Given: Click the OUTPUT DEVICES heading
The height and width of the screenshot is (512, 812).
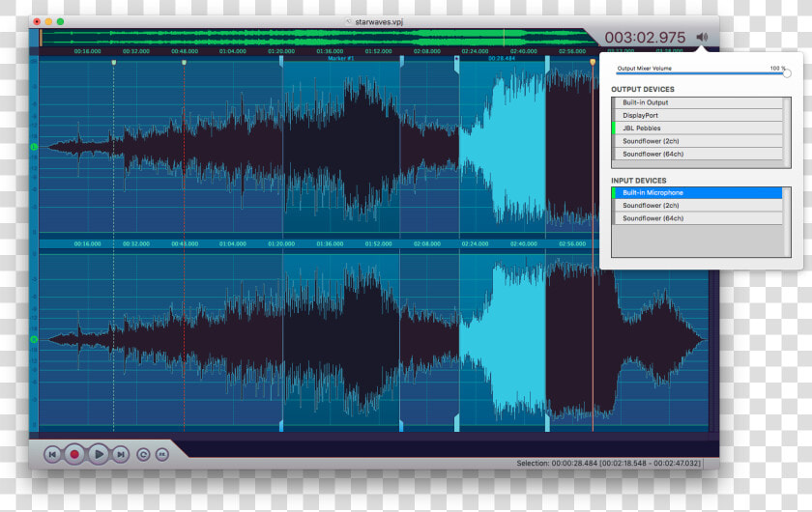Looking at the screenshot, I should click(643, 90).
